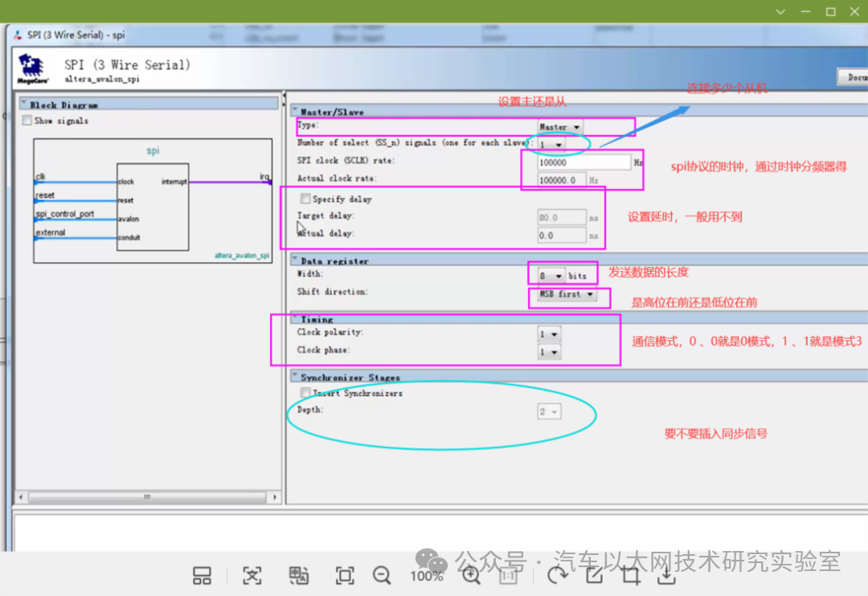
Task: Click the interrupt port label
Action: click(x=174, y=182)
